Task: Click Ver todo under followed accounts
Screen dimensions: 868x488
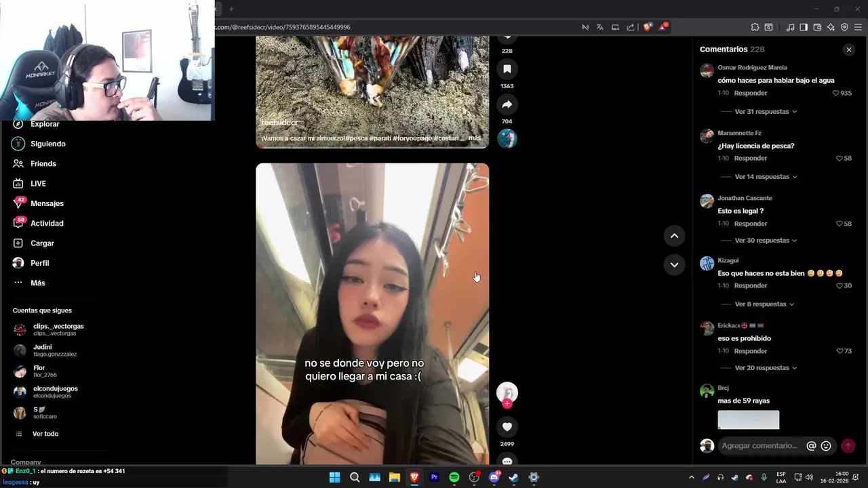Action: pos(37,434)
